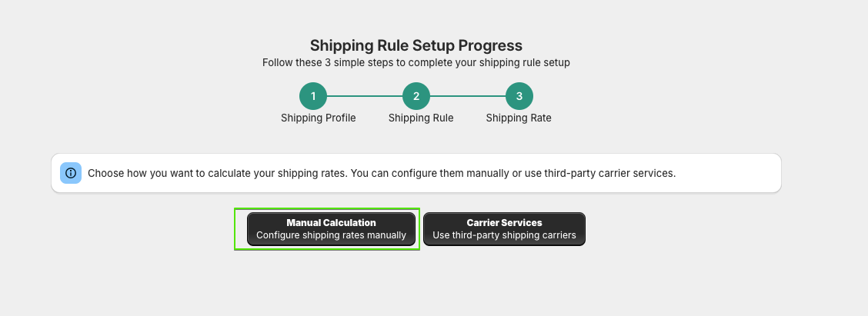Screen dimensions: 868x316
Task: Click progress line between steps 1 and 2
Action: 364,96
